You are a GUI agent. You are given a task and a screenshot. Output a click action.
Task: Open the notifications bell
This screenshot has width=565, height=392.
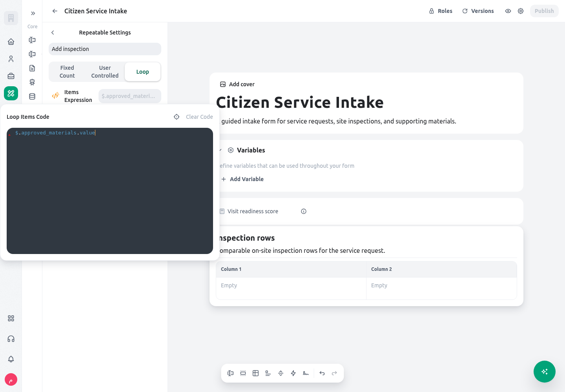11,359
